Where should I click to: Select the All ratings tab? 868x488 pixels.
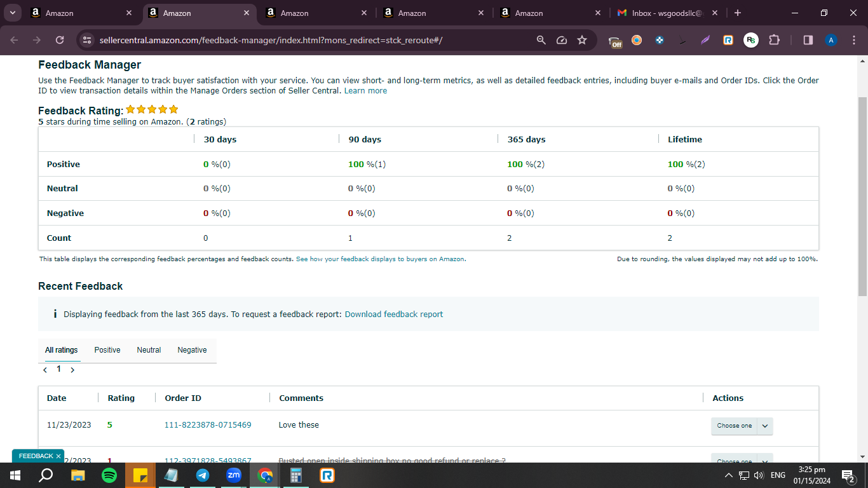(62, 350)
